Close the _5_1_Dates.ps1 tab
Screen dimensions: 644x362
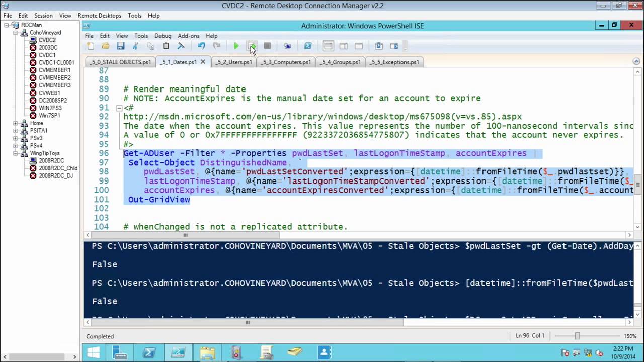coord(203,62)
